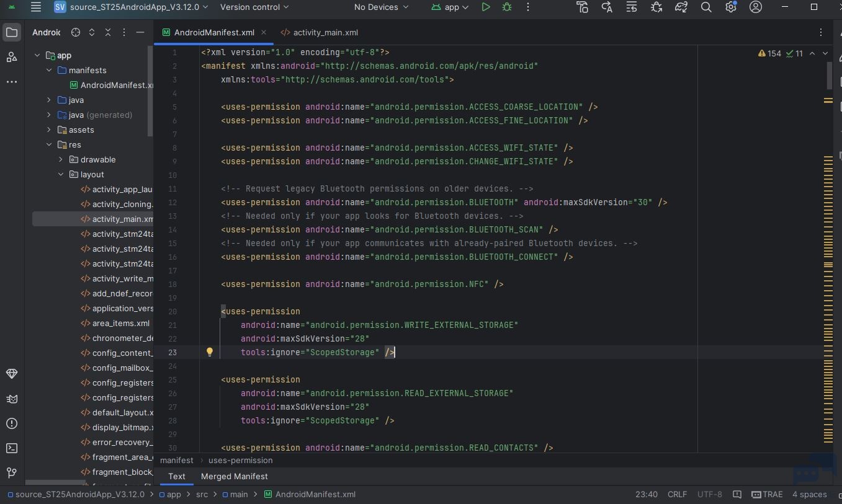The image size is (842, 504).
Task: Click the CRLF line separator in status bar
Action: pos(677,494)
